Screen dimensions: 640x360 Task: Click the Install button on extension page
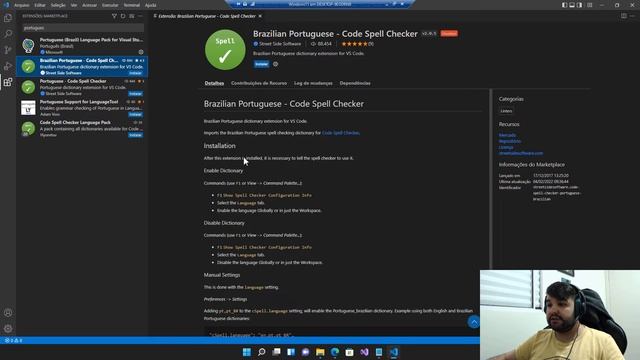click(x=261, y=64)
